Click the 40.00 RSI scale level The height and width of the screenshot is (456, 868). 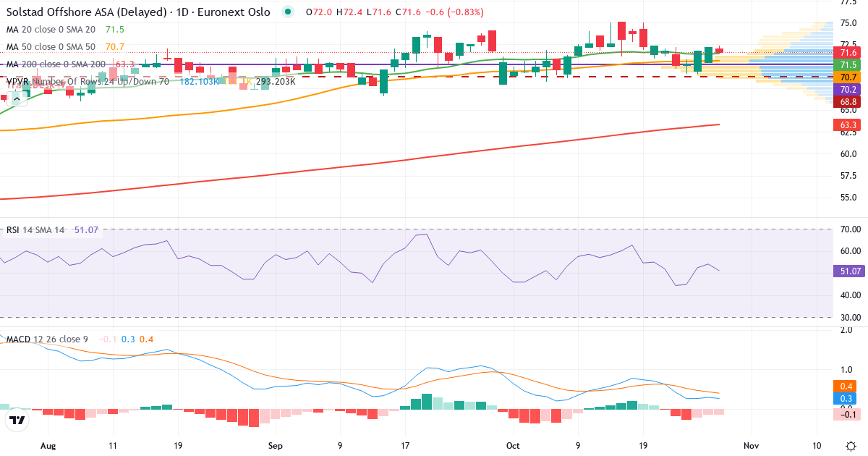(x=851, y=295)
